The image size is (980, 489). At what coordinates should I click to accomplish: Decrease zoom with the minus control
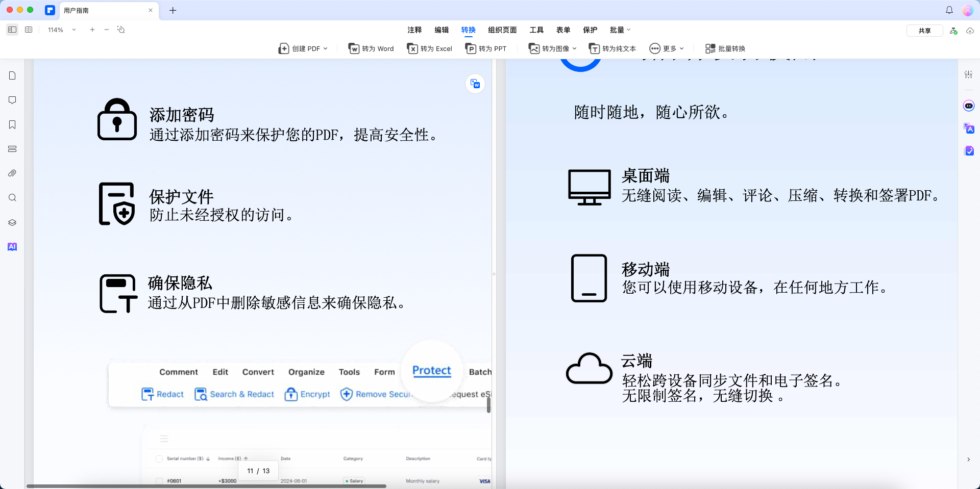coord(107,30)
